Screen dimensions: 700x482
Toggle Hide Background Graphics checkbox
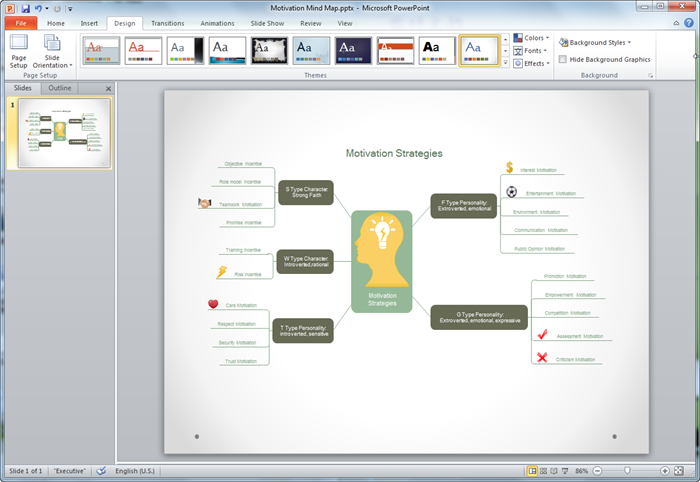pyautogui.click(x=562, y=59)
